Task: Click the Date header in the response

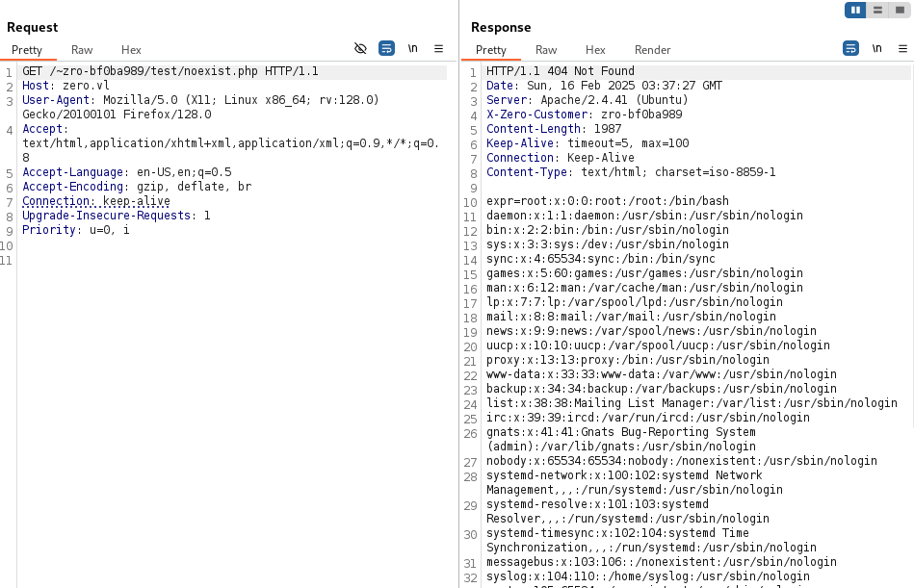Action: (605, 86)
